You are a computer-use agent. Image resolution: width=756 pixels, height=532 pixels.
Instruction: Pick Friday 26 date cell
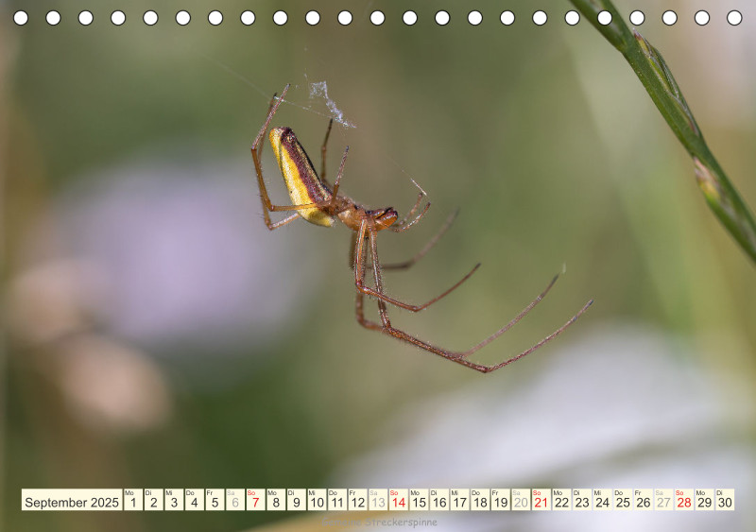point(644,500)
